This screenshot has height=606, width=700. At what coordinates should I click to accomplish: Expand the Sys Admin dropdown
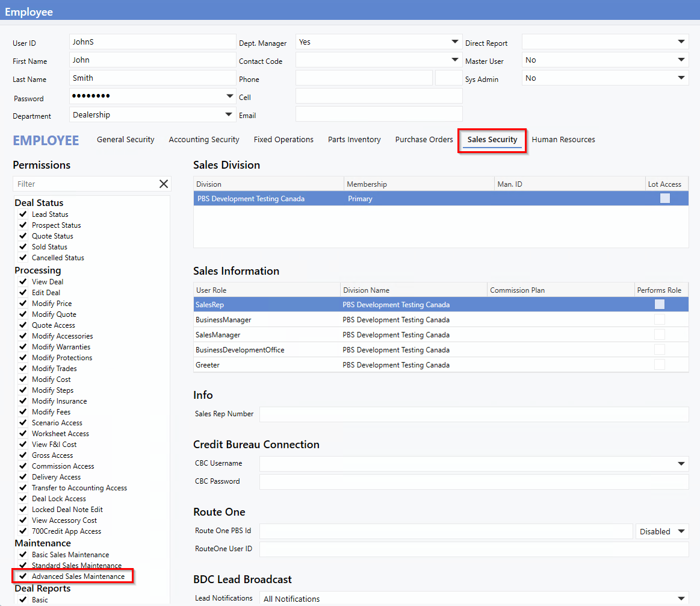coord(681,78)
